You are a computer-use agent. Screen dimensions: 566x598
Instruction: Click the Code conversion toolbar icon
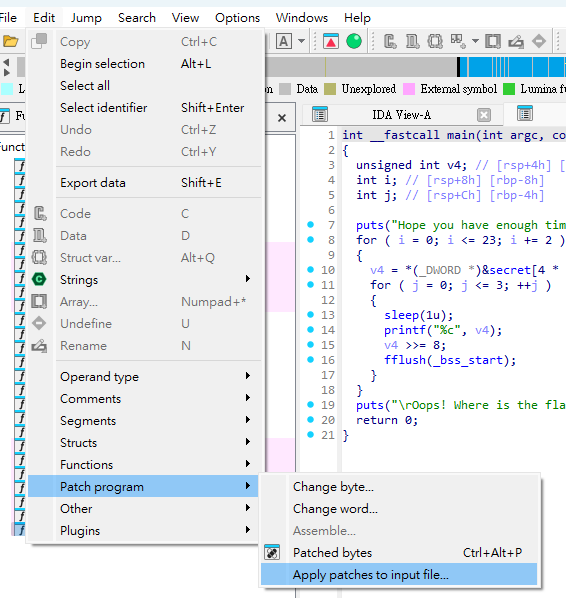(390, 41)
